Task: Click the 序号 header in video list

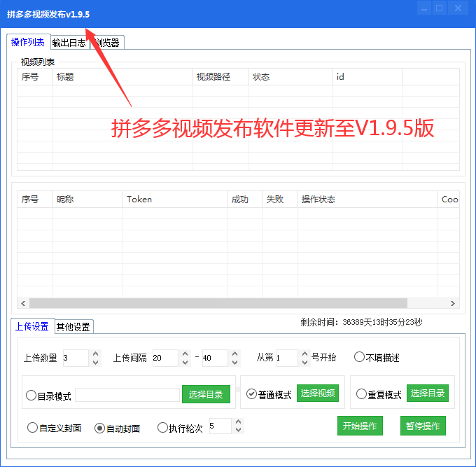Action: [35, 77]
